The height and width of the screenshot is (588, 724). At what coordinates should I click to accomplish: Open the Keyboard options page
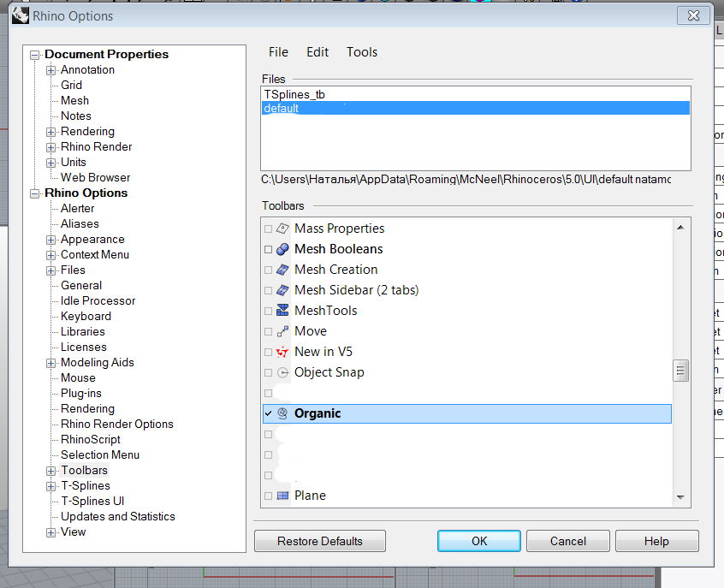[x=86, y=317]
